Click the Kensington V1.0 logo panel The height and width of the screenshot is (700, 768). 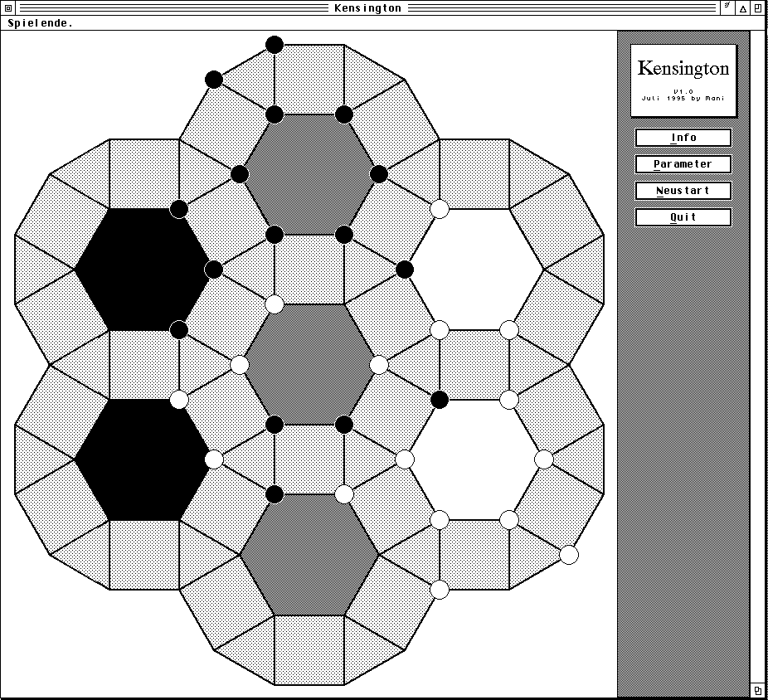point(683,80)
